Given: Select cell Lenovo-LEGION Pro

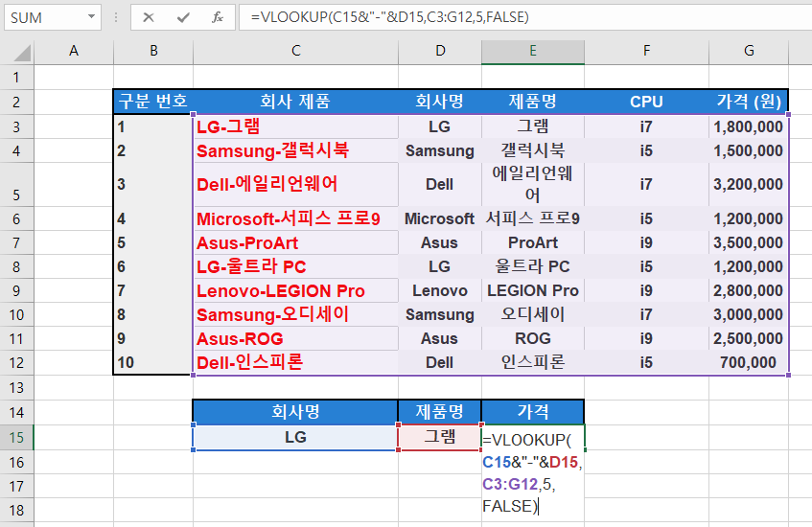Looking at the screenshot, I should [x=295, y=290].
